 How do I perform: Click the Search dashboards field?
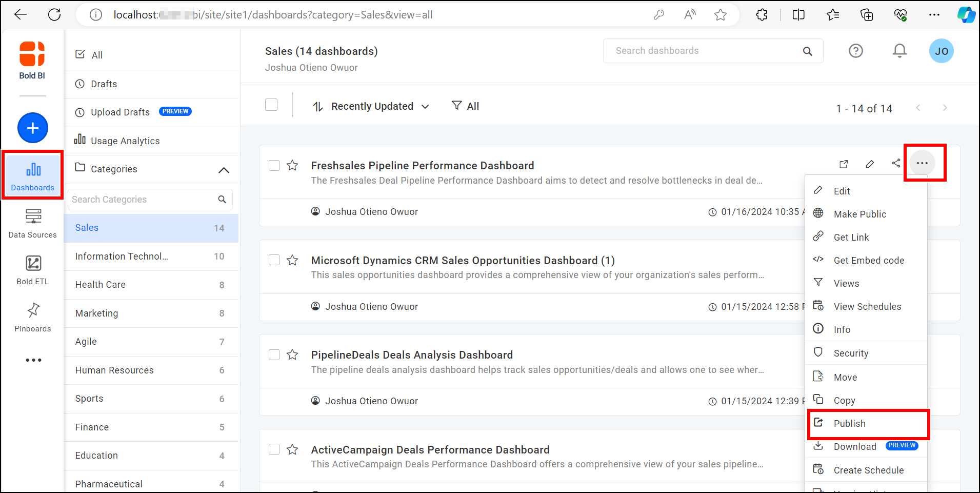coord(705,51)
